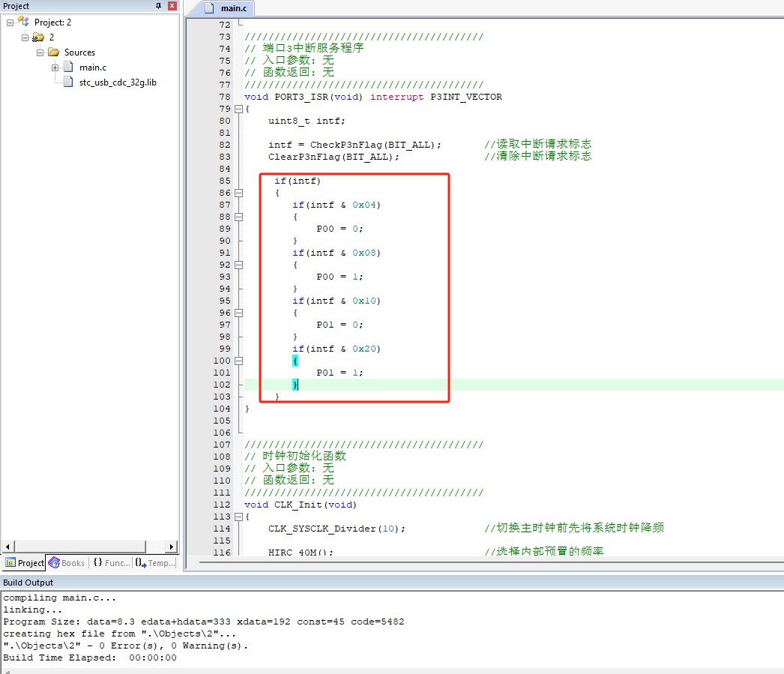Viewport: 784px width, 674px height.
Task: Click the 'compiling main.c...' output line
Action: (59, 598)
